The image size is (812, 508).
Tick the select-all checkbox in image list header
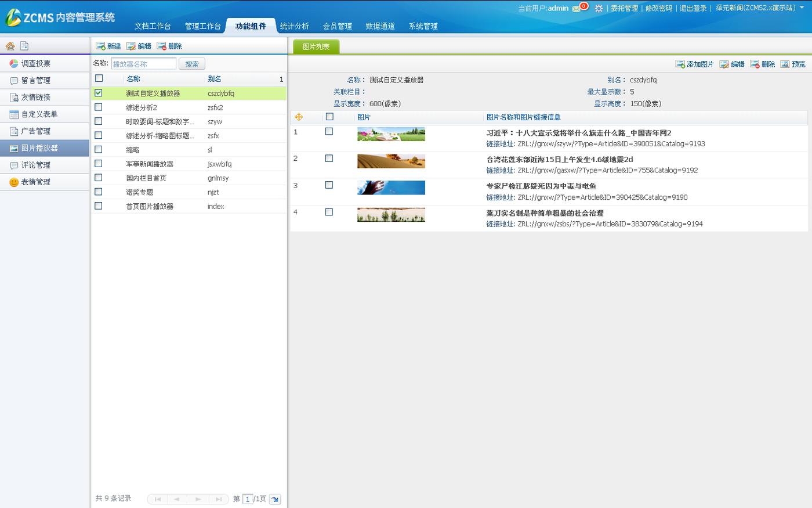click(329, 117)
